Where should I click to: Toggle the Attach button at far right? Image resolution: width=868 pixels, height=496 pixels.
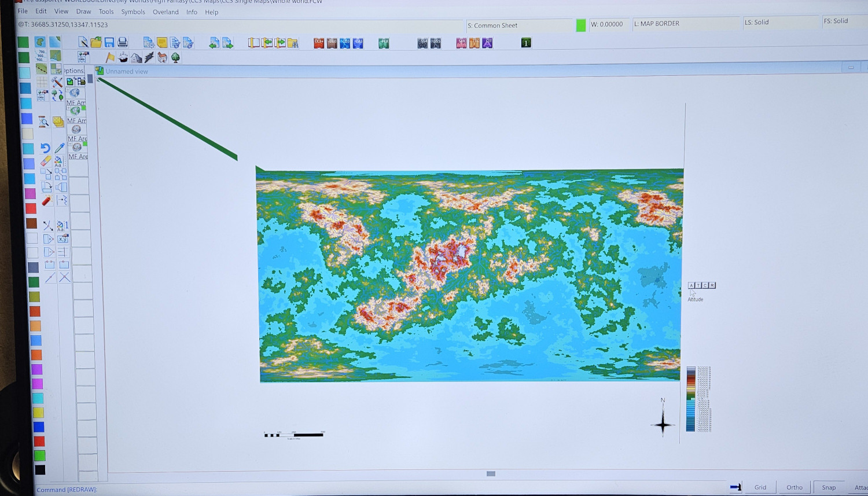[x=858, y=488]
